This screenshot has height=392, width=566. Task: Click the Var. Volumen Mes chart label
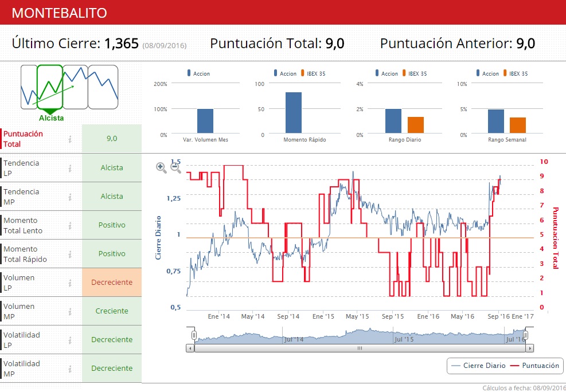pos(205,140)
